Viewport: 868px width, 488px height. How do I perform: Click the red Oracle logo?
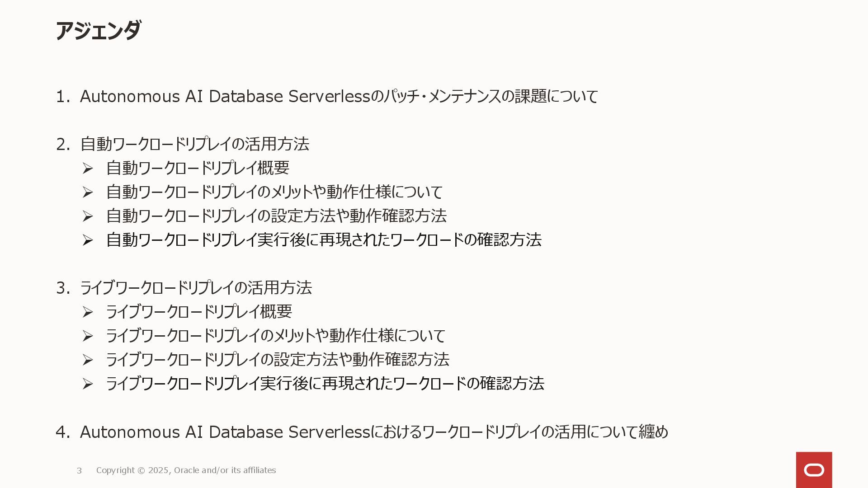(814, 470)
